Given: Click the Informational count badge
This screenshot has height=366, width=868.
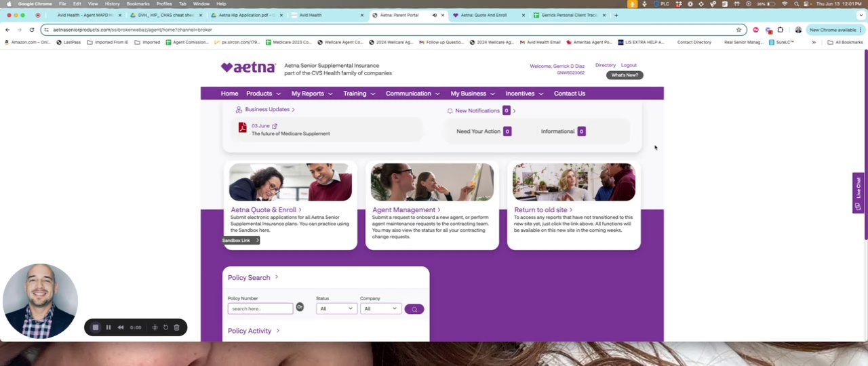Looking at the screenshot, I should pyautogui.click(x=581, y=131).
